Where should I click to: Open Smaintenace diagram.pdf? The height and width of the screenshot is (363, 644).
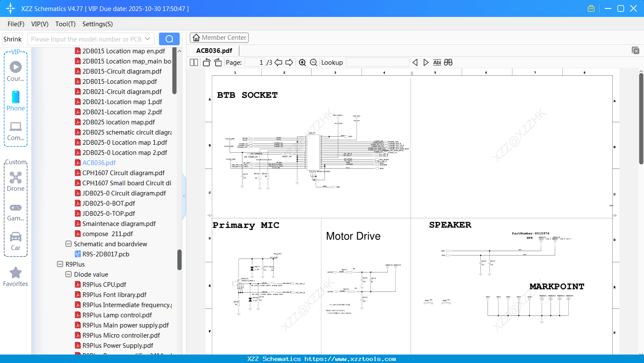pos(119,224)
